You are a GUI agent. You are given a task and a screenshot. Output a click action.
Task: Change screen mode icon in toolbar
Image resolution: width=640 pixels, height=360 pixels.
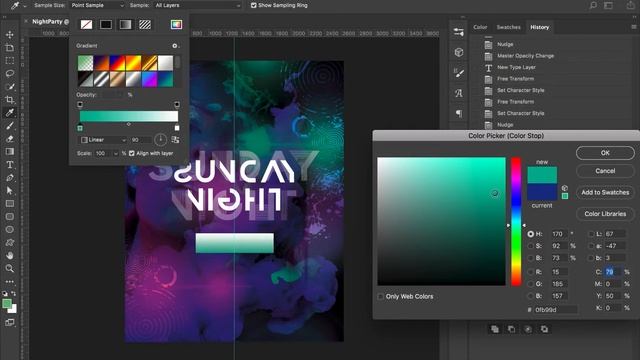tap(10, 322)
